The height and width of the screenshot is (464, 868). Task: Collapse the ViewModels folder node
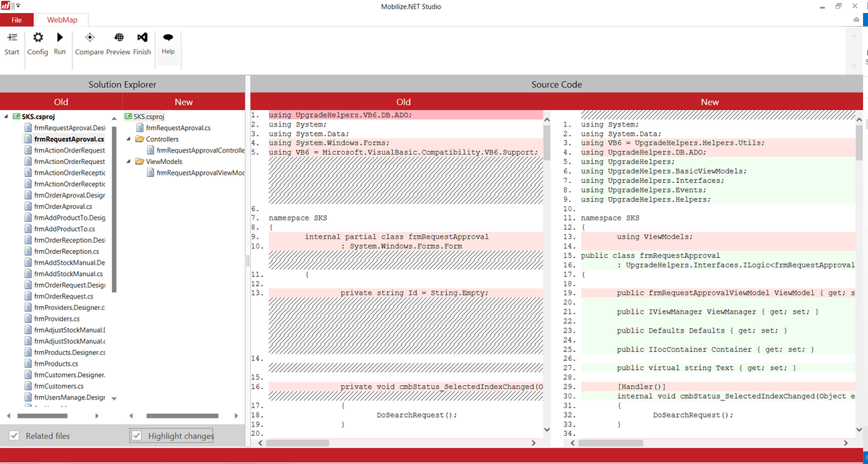(130, 161)
